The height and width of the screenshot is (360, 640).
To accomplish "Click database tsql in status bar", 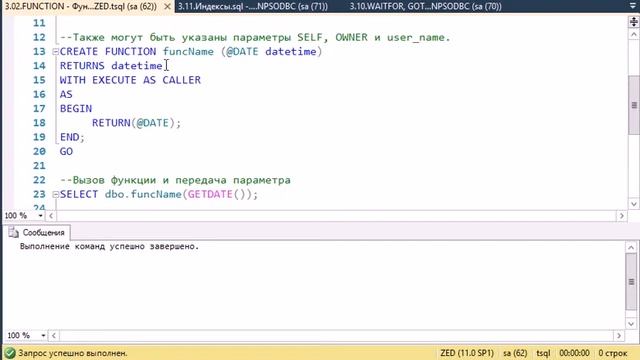I will pyautogui.click(x=543, y=353).
